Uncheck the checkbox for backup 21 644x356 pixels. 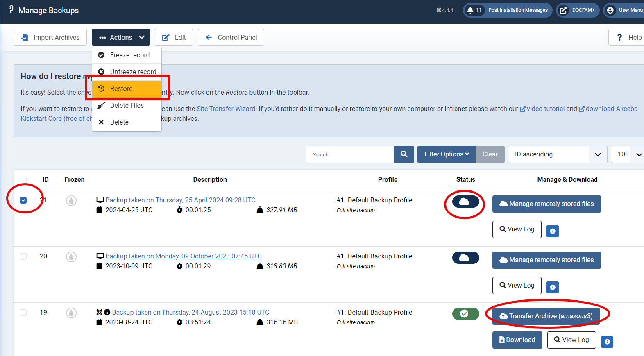click(23, 200)
